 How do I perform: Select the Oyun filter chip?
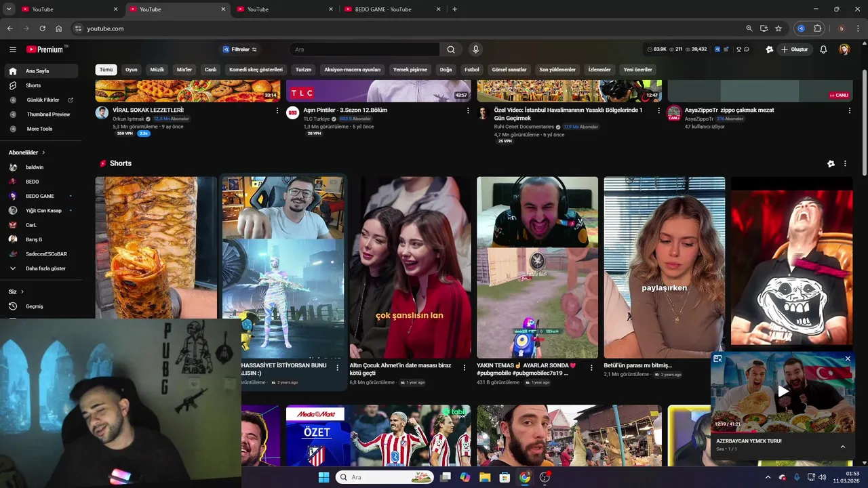click(x=132, y=70)
